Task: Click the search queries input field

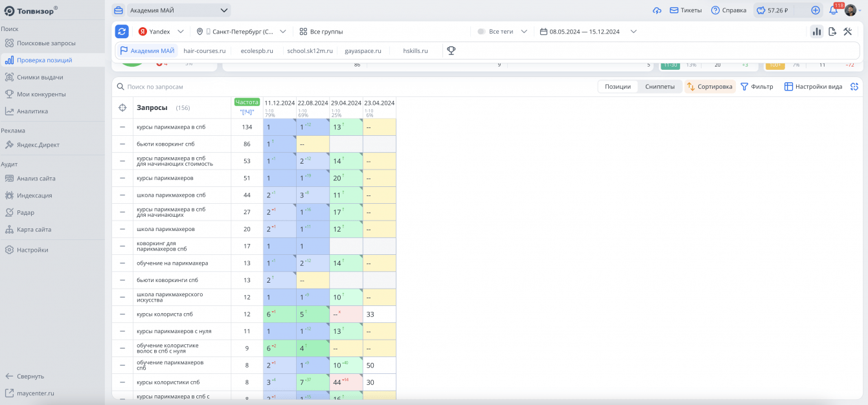Action: click(x=353, y=87)
